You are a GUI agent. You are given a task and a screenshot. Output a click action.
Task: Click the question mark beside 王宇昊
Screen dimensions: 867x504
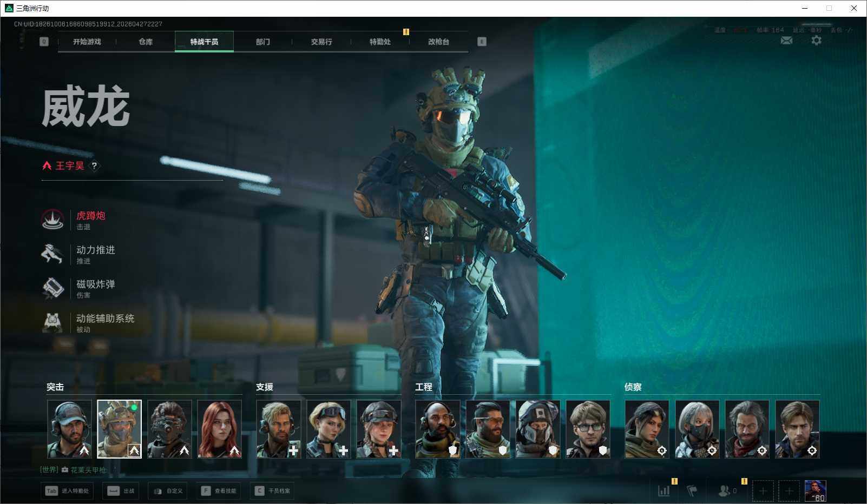click(94, 166)
